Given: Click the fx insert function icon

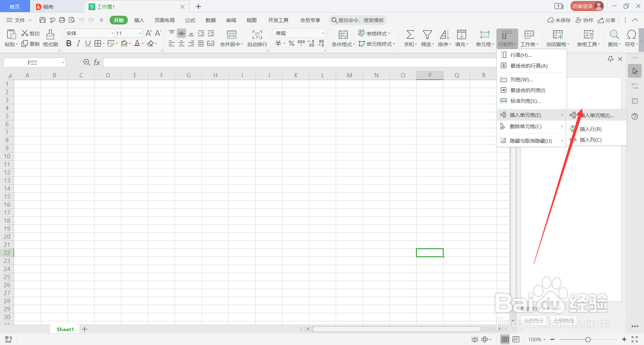Looking at the screenshot, I should pyautogui.click(x=97, y=62).
